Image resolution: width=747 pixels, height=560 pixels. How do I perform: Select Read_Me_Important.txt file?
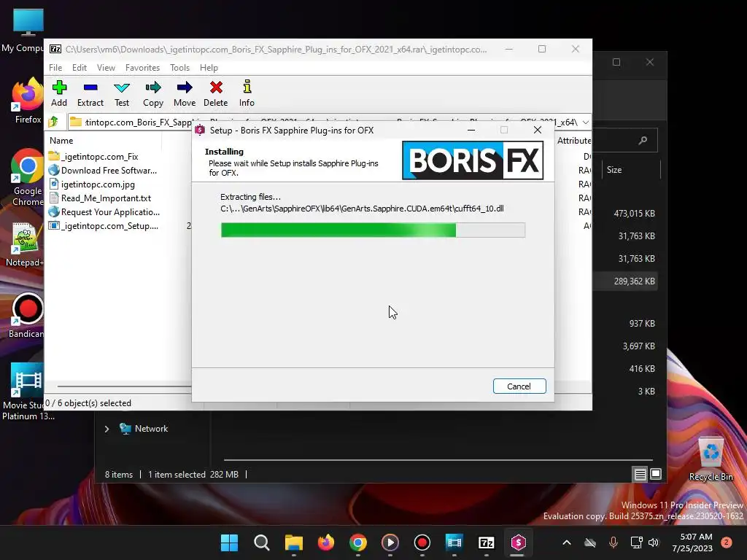[99, 198]
